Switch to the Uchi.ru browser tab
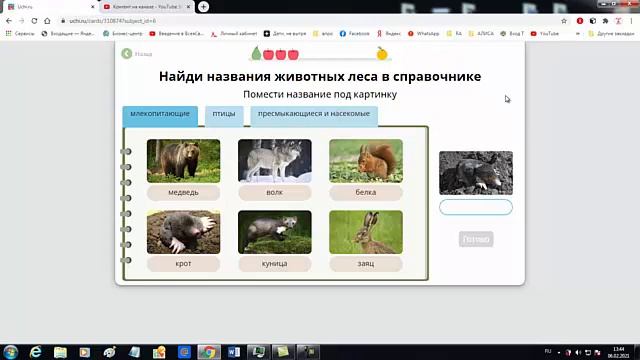This screenshot has height=360, width=640. coord(49,7)
